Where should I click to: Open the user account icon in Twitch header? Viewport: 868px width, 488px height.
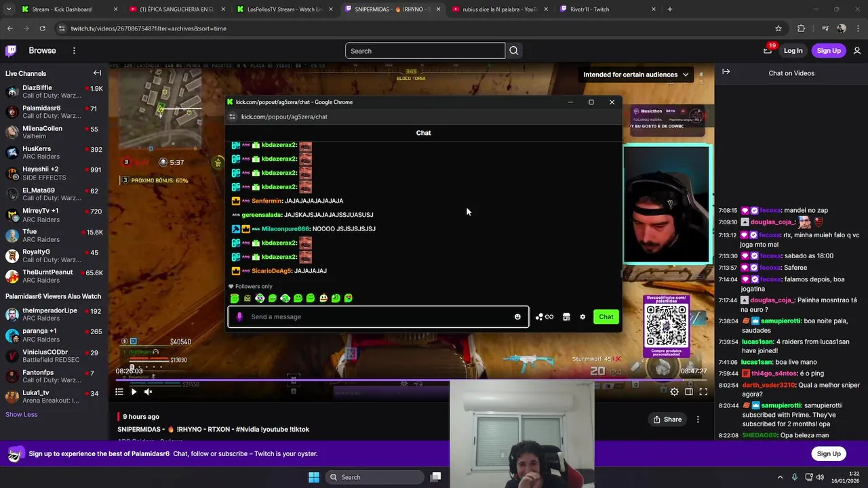coord(857,51)
